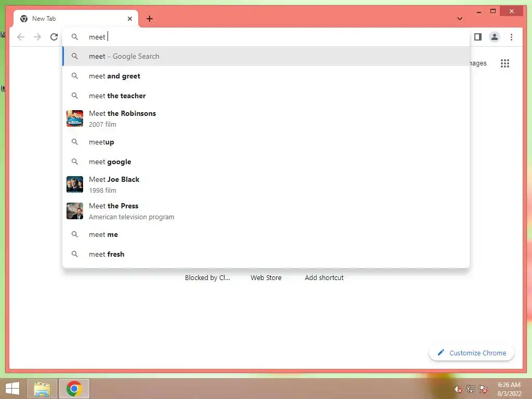The height and width of the screenshot is (399, 532).
Task: Click the address bar containing "meet"
Action: coord(266,37)
